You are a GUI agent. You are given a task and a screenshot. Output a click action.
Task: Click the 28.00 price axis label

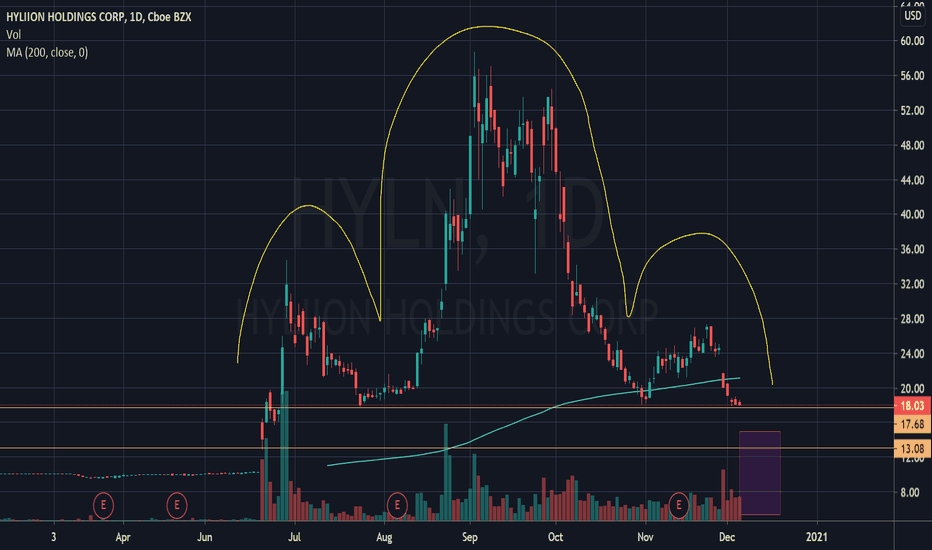click(912, 319)
